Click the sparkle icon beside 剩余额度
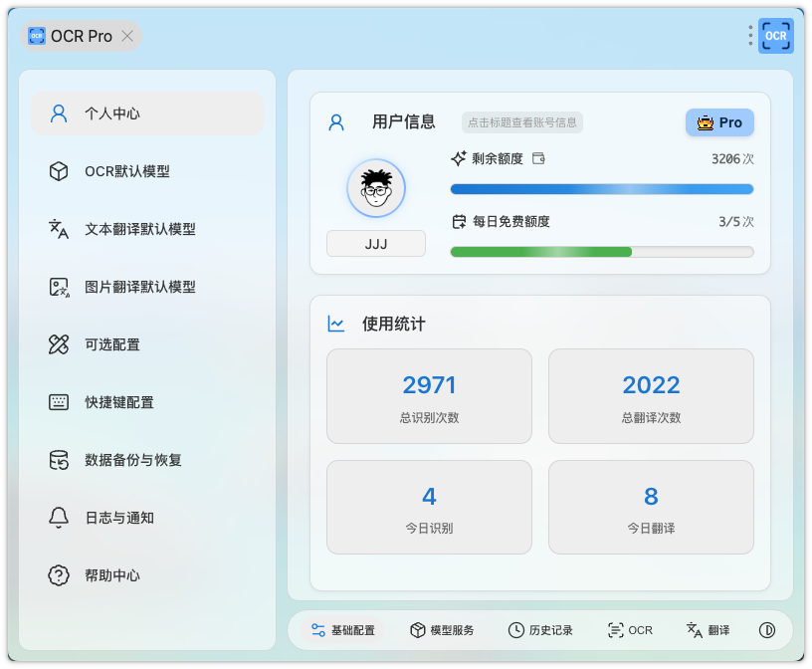The height and width of the screenshot is (669, 812). pyautogui.click(x=459, y=158)
